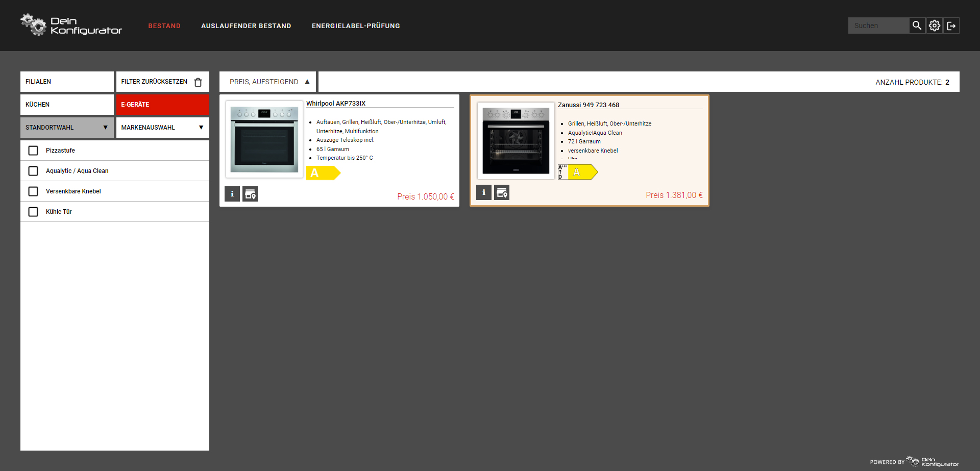Click store location icon on Whirlpool card
Screen dimensions: 980x471
click(250, 194)
